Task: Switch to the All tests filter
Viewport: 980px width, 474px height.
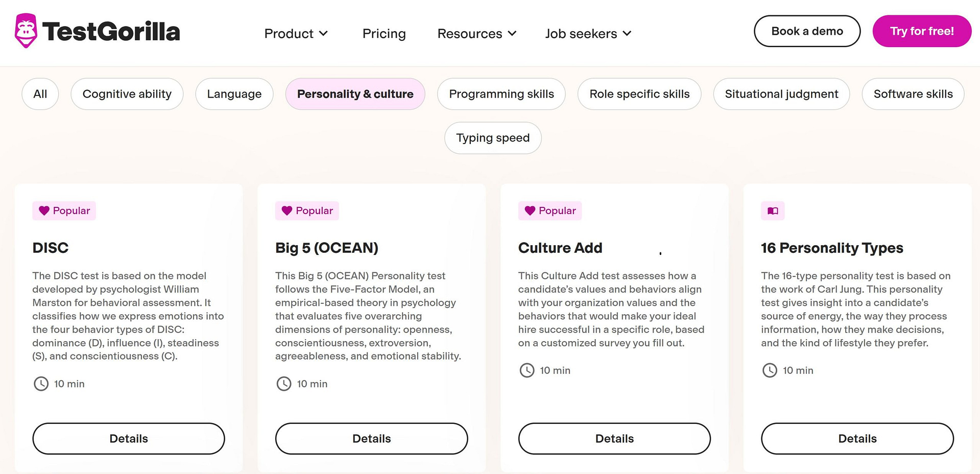Action: point(40,94)
